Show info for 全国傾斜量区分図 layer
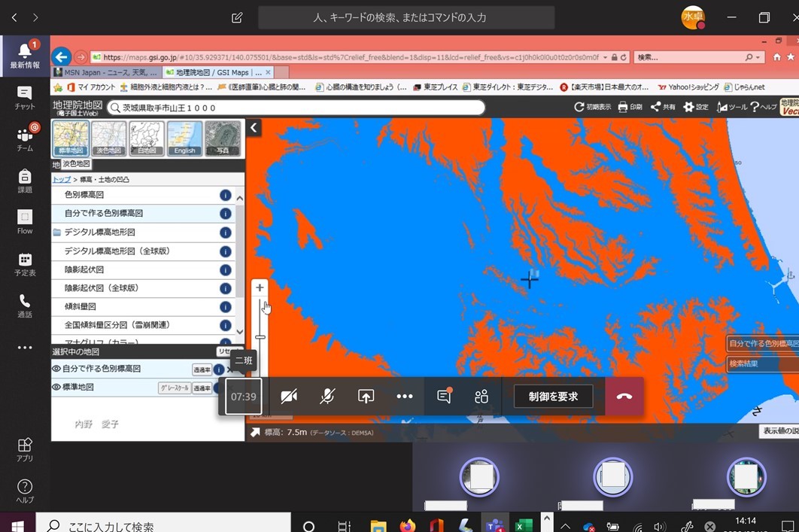This screenshot has width=799, height=532. pos(225,326)
